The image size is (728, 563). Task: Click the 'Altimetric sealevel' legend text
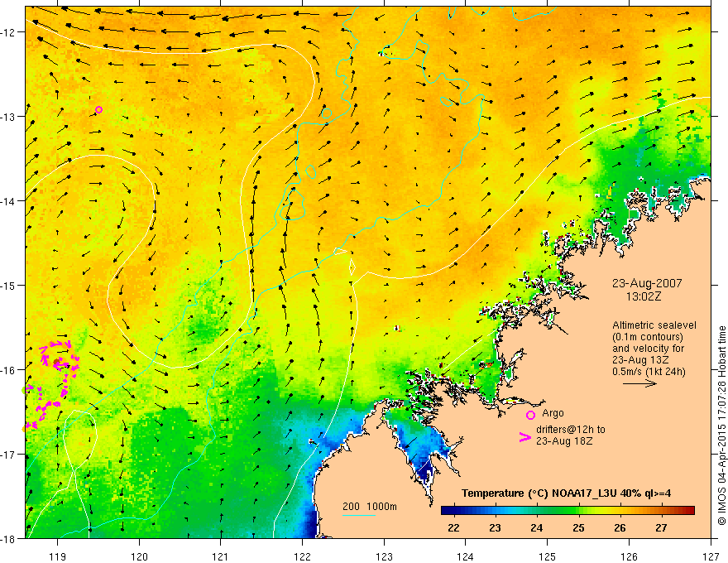point(654,325)
